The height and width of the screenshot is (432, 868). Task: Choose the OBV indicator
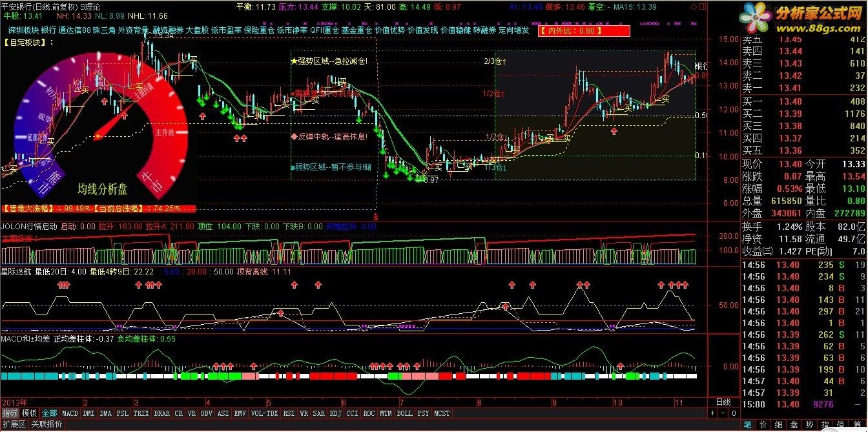click(207, 413)
